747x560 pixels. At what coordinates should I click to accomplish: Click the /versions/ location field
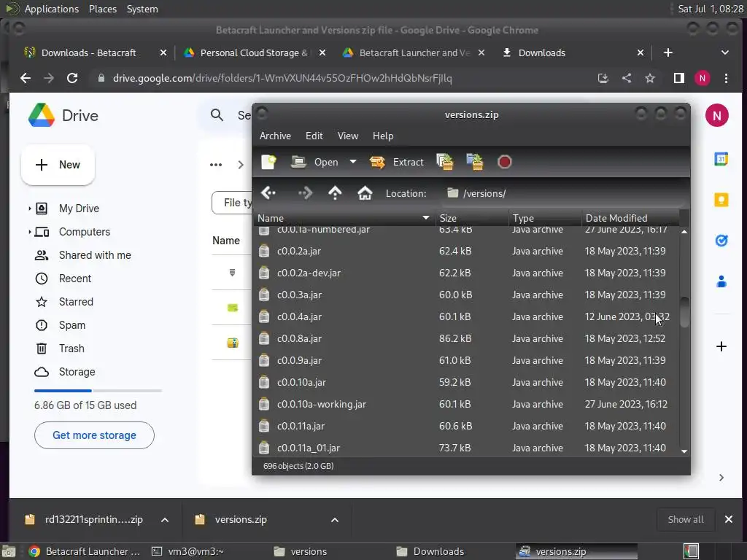pyautogui.click(x=562, y=193)
